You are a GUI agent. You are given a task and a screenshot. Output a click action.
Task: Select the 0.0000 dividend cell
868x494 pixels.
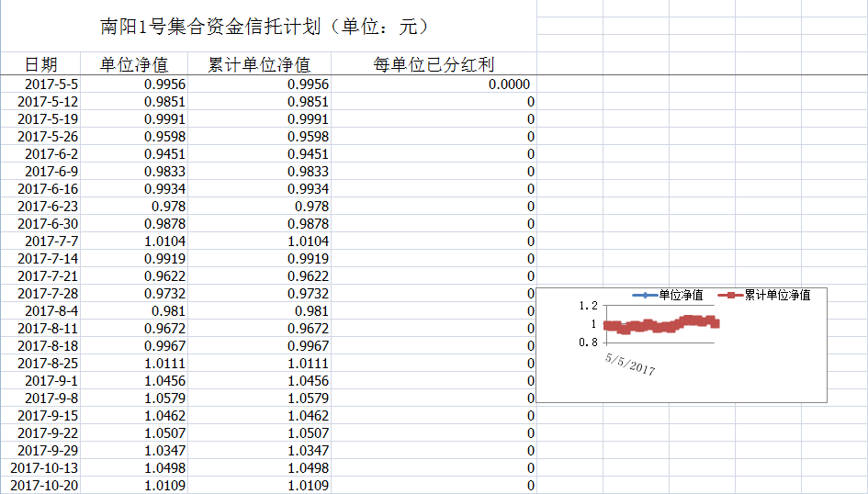(x=509, y=84)
